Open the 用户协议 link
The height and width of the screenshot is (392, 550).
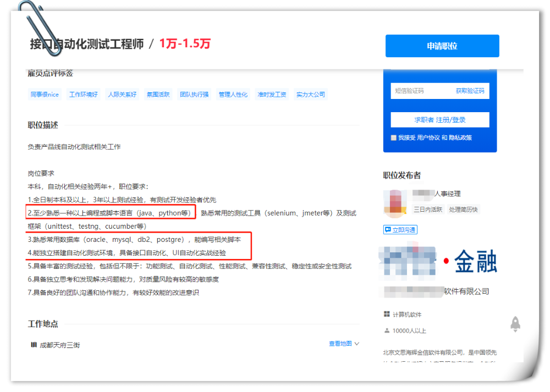coord(428,138)
